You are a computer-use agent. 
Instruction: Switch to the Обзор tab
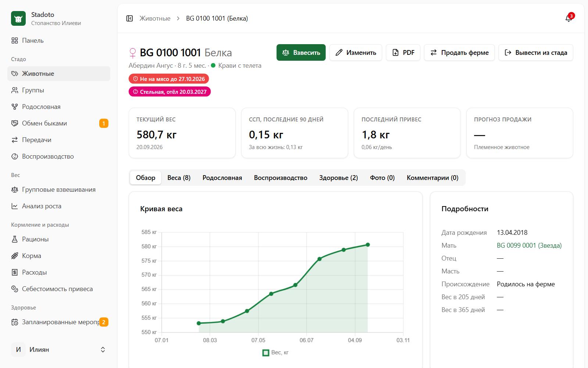pos(146,178)
